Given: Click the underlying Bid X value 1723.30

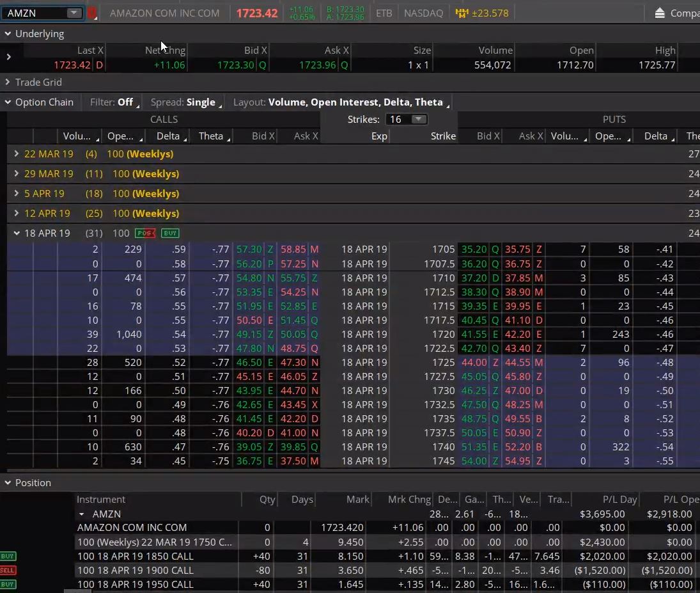Looking at the screenshot, I should click(235, 65).
